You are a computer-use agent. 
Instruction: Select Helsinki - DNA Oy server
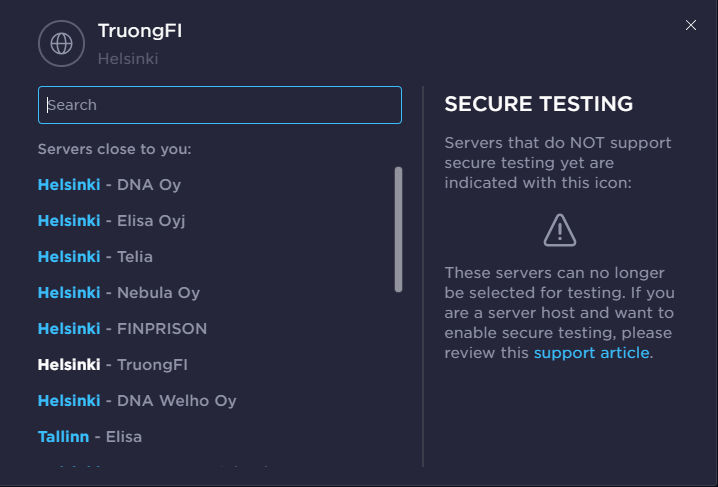coord(109,185)
